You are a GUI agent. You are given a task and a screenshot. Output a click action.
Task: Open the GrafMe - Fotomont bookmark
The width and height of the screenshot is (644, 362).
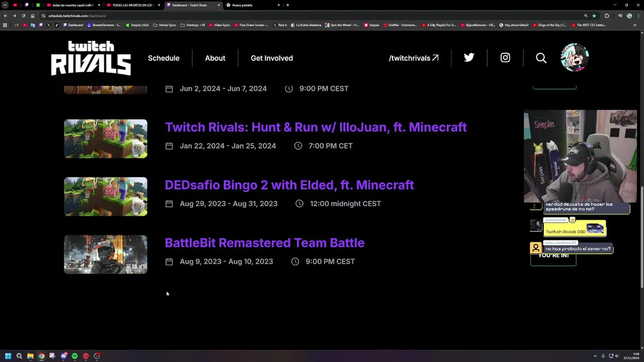tap(400, 25)
